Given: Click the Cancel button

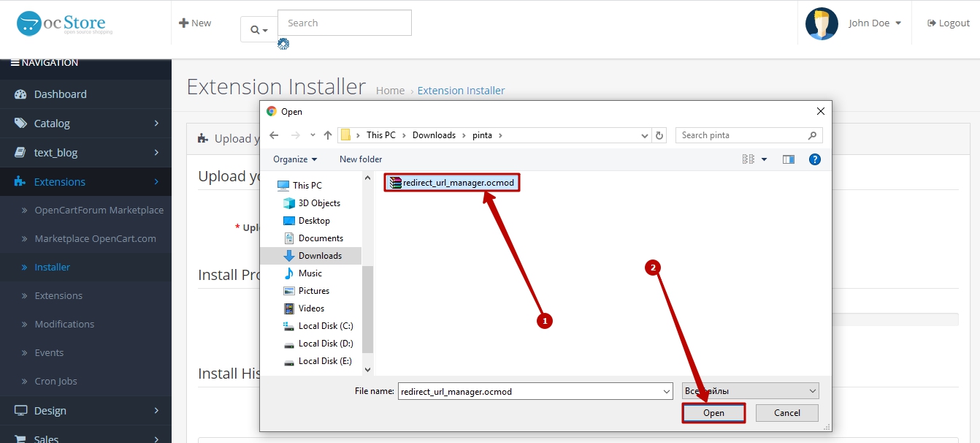Looking at the screenshot, I should (x=786, y=413).
